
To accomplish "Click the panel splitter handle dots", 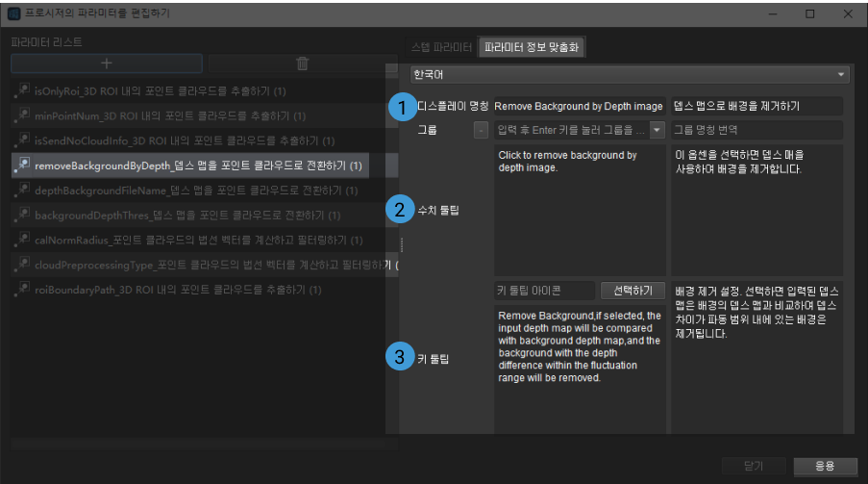I will [x=402, y=244].
